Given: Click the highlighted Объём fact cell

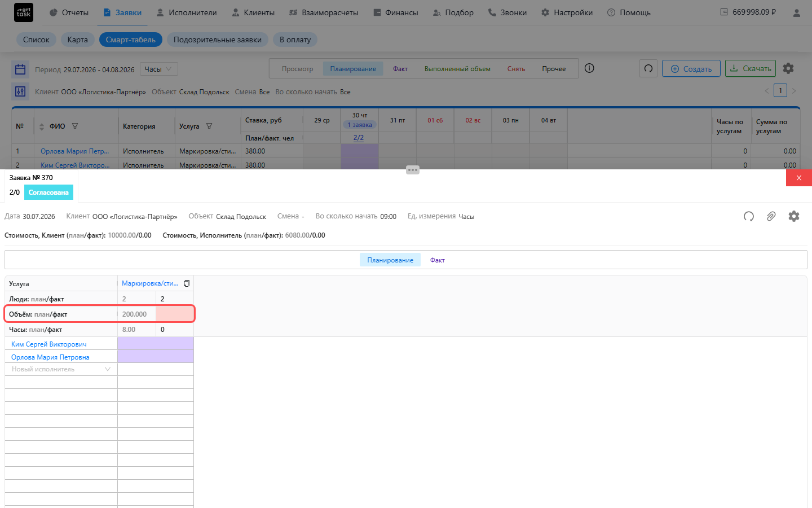Looking at the screenshot, I should click(x=175, y=314).
